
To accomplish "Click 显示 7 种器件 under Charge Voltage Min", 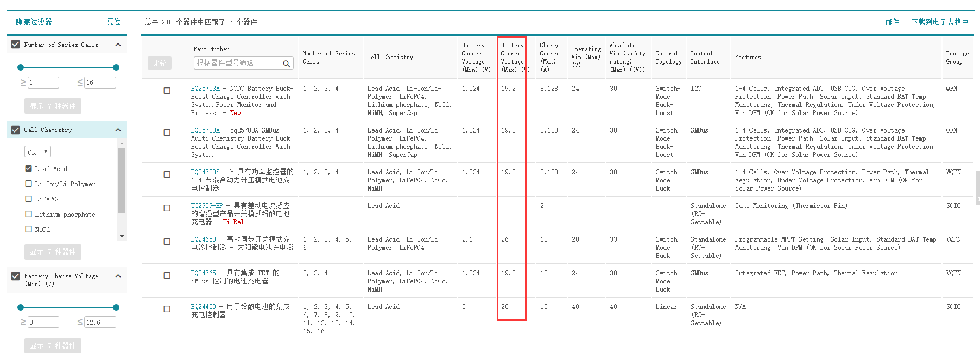I will [53, 345].
